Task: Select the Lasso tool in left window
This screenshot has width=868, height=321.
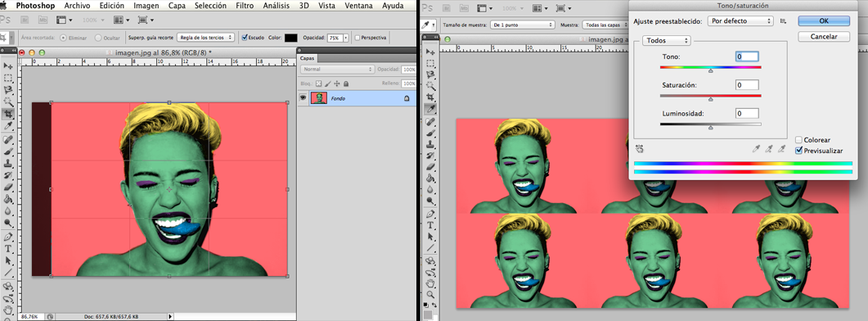Action: point(8,89)
